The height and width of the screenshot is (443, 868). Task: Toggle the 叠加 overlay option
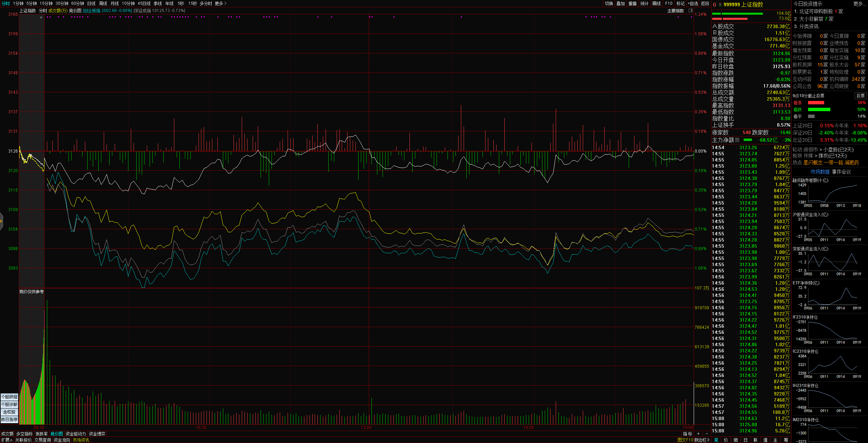click(621, 3)
